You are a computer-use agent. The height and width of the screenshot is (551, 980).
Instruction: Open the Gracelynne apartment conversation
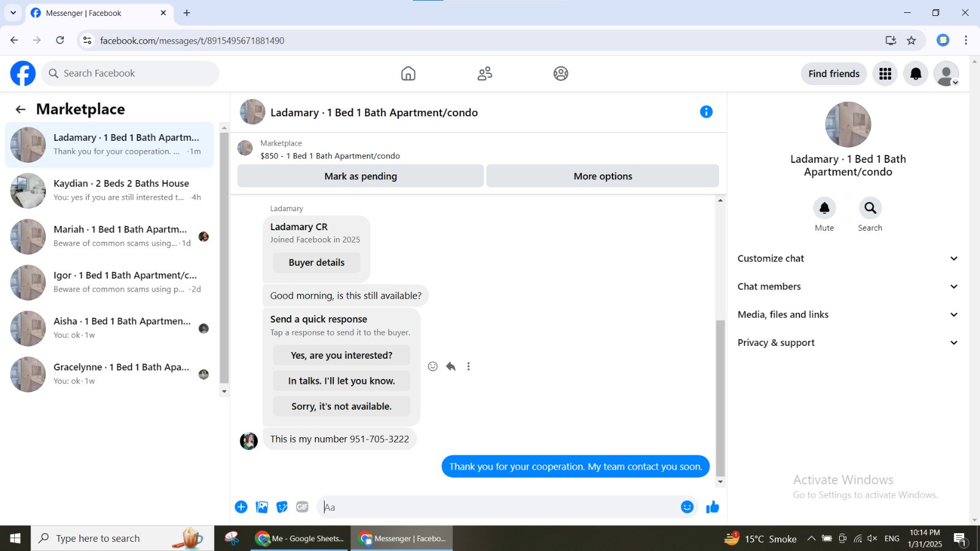[x=110, y=374]
